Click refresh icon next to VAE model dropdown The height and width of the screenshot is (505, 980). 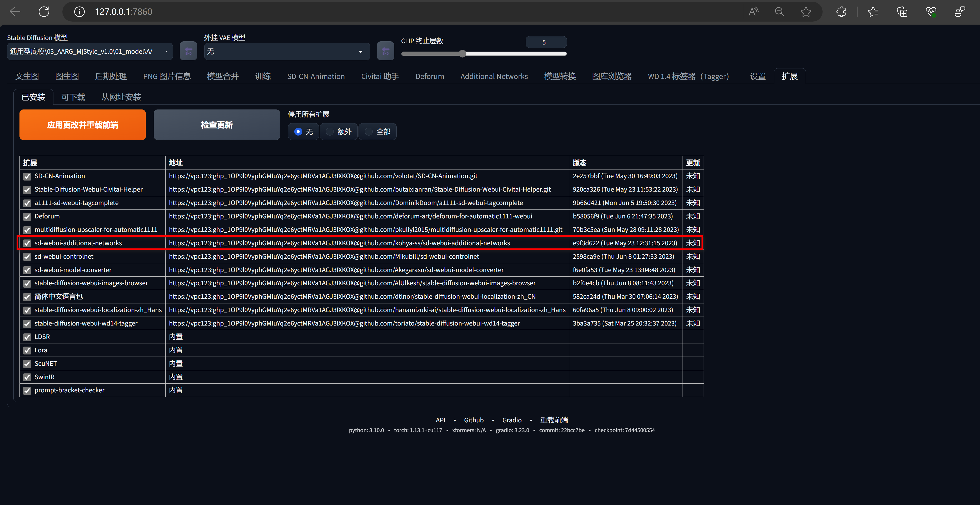click(x=385, y=51)
